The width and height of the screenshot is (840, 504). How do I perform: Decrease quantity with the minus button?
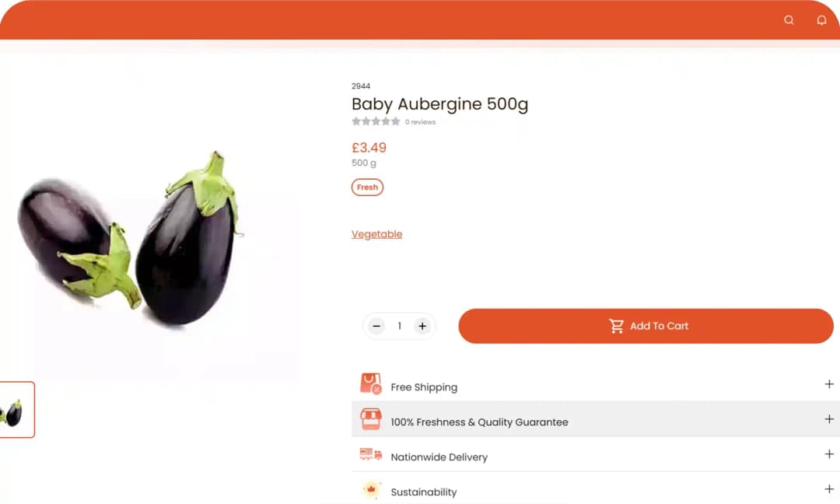click(x=377, y=326)
